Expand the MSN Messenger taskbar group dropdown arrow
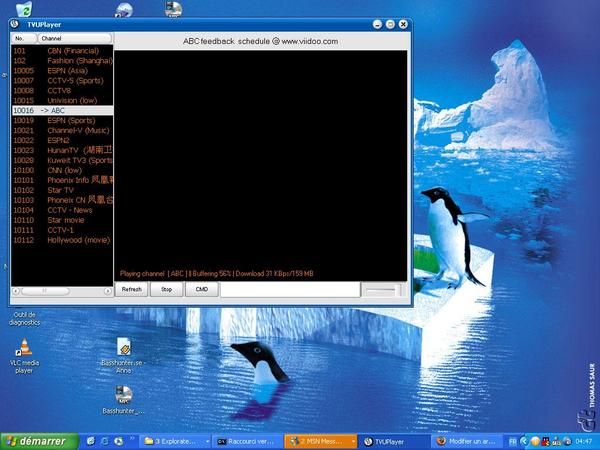 353,442
